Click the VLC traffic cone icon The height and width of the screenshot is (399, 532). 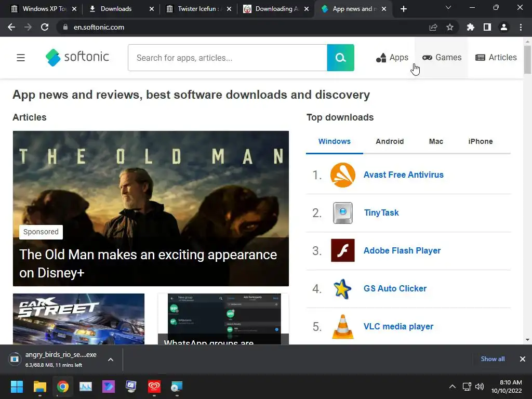pyautogui.click(x=343, y=327)
